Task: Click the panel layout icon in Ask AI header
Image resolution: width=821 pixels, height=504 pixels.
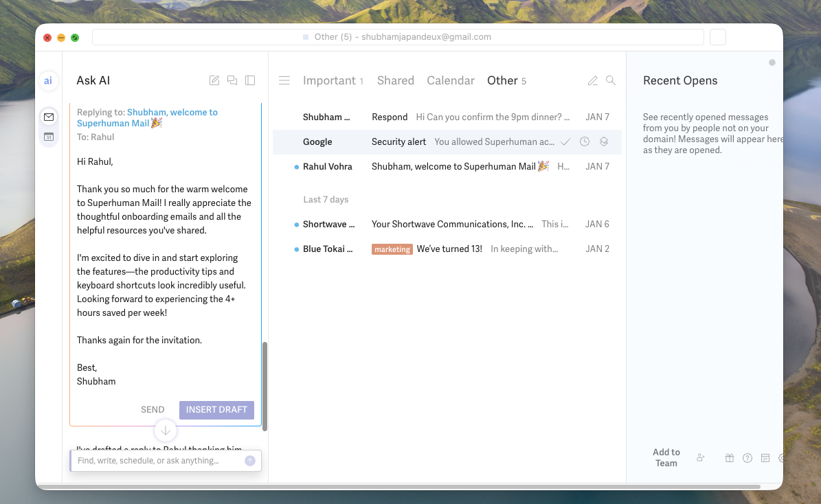Action: coord(250,80)
